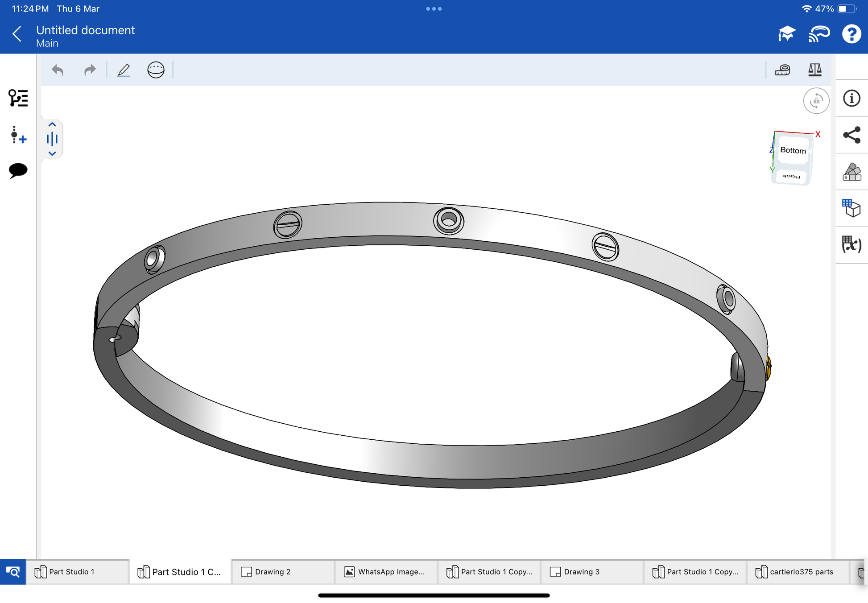Go back with the left chevron
This screenshot has width=868, height=603.
[x=17, y=34]
